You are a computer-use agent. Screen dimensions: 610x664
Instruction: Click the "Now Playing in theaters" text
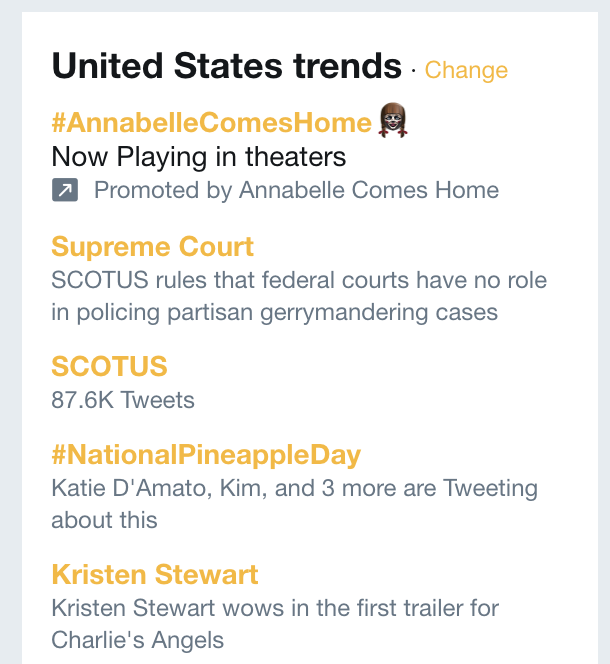pos(198,157)
